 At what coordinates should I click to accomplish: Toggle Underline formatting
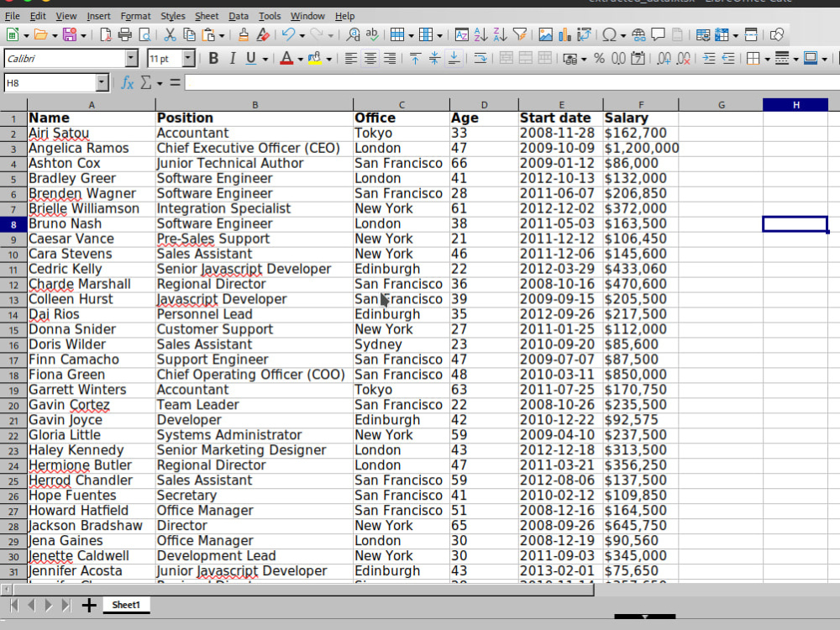pos(250,59)
